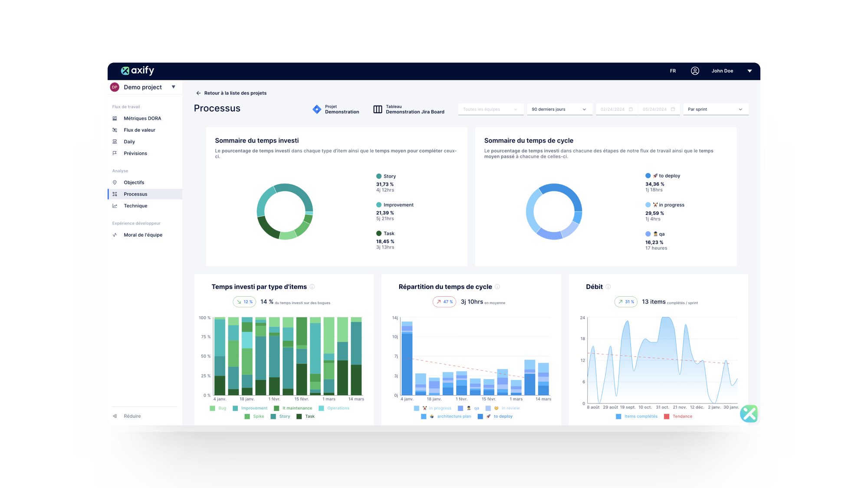
Task: Switch language using the FR button
Action: point(673,71)
